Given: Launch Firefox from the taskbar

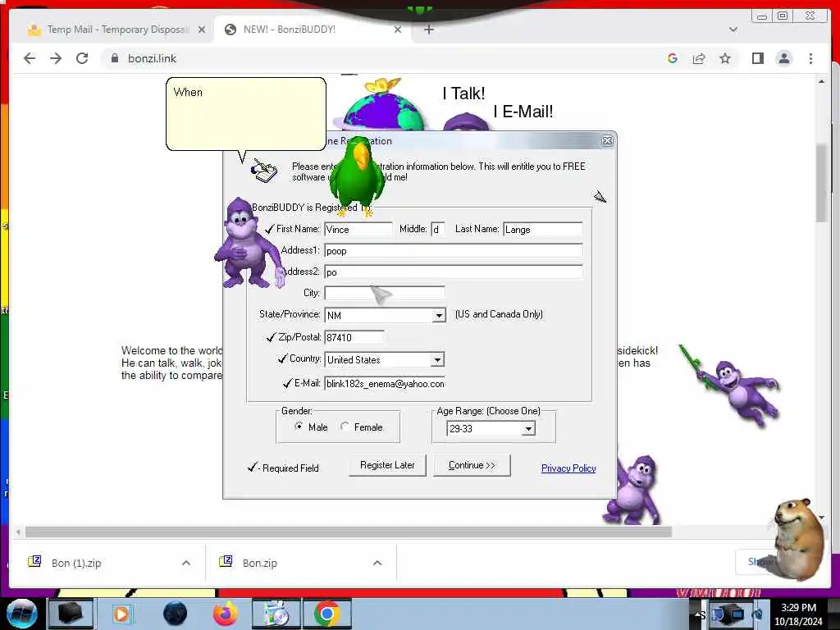Looking at the screenshot, I should (x=226, y=614).
